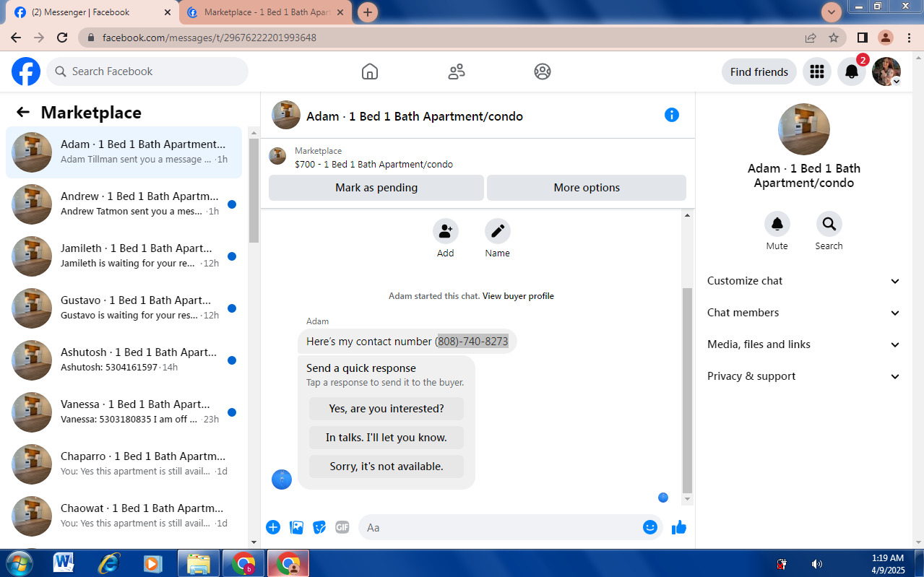Viewport: 924px width, 577px height.
Task: Open Chaowat's conversation in the list
Action: 124,516
